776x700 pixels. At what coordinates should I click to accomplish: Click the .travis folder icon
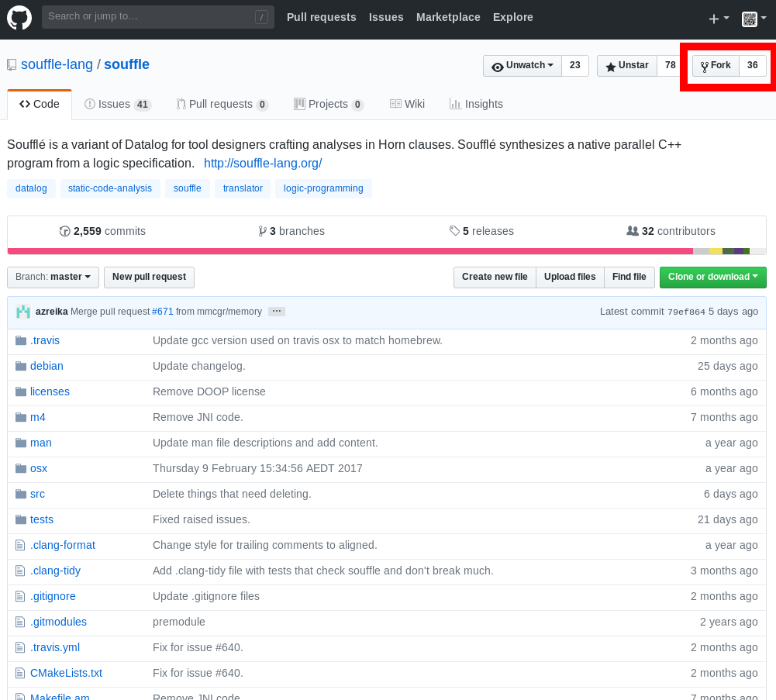point(21,340)
